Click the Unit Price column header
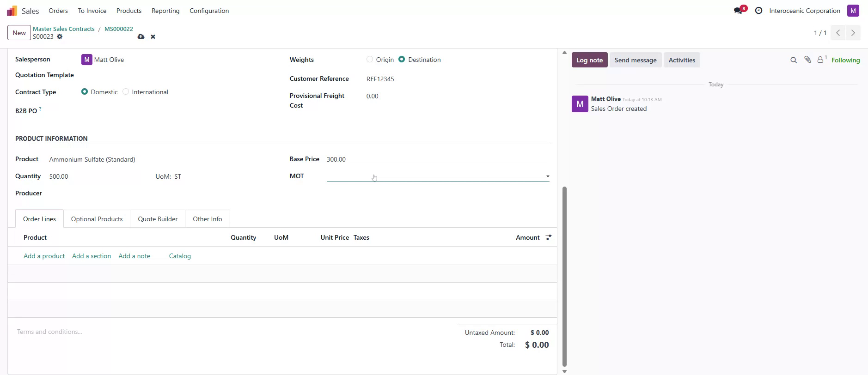The image size is (868, 375). point(335,237)
